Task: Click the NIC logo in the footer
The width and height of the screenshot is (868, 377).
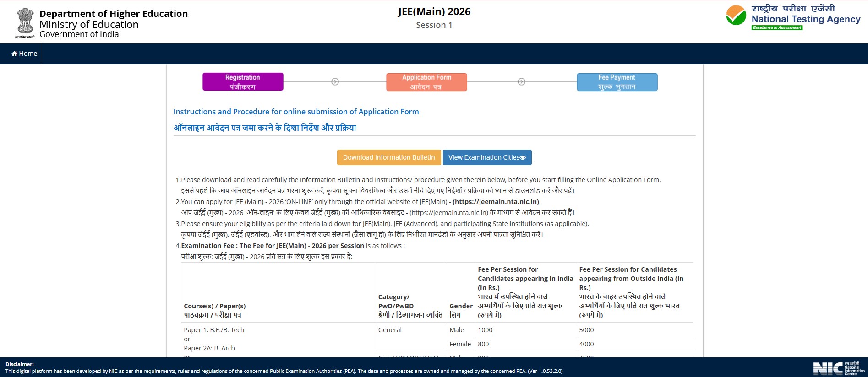Action: [x=839, y=368]
